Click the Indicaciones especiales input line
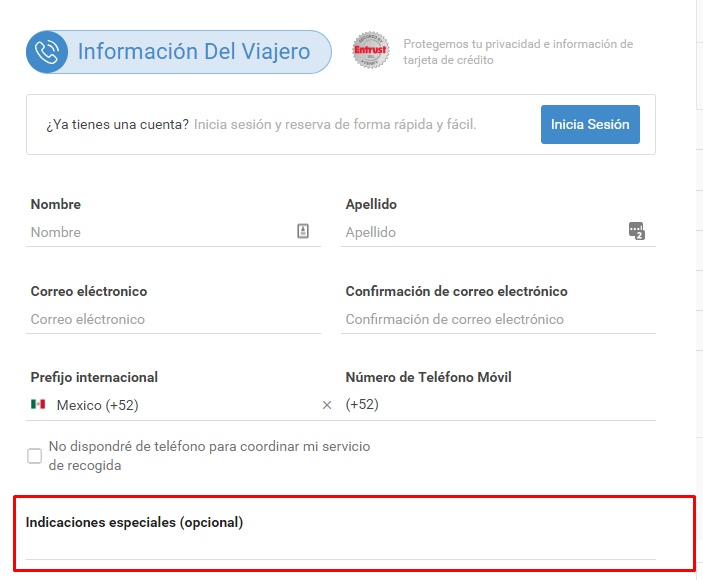This screenshot has height=580, width=703. [340, 547]
